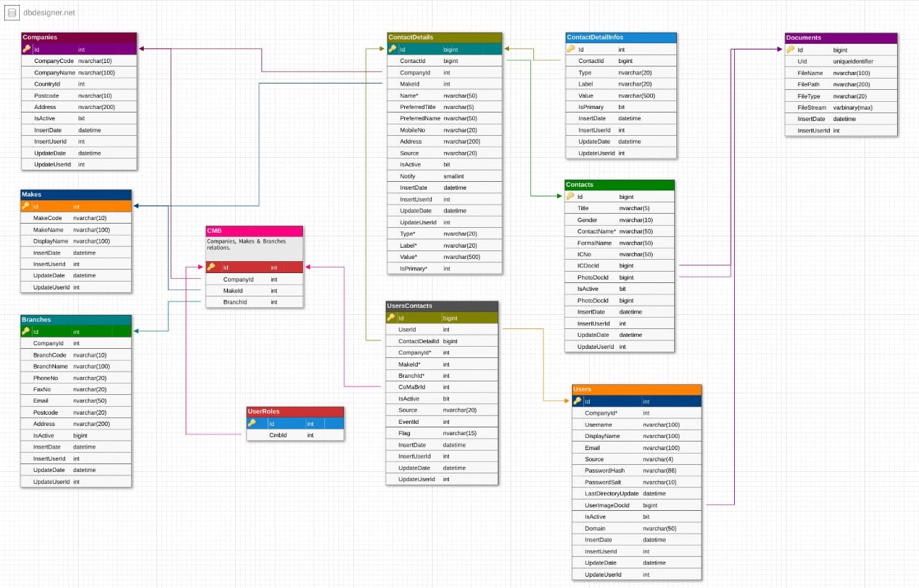Click ICNo field in Contacts table
Viewport: 919px width, 588px height.
[620, 254]
